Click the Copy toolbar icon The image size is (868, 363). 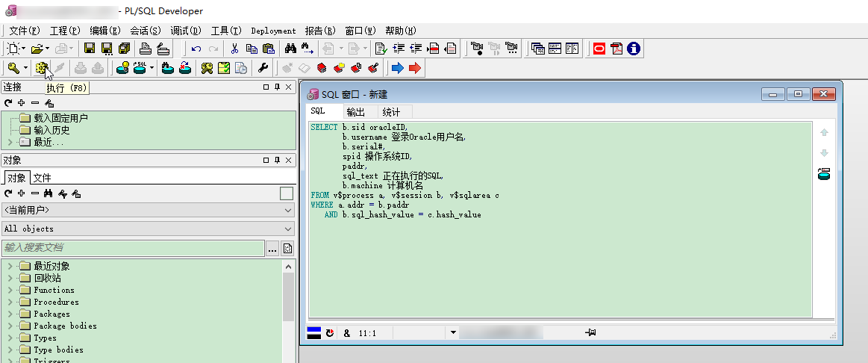pos(252,49)
